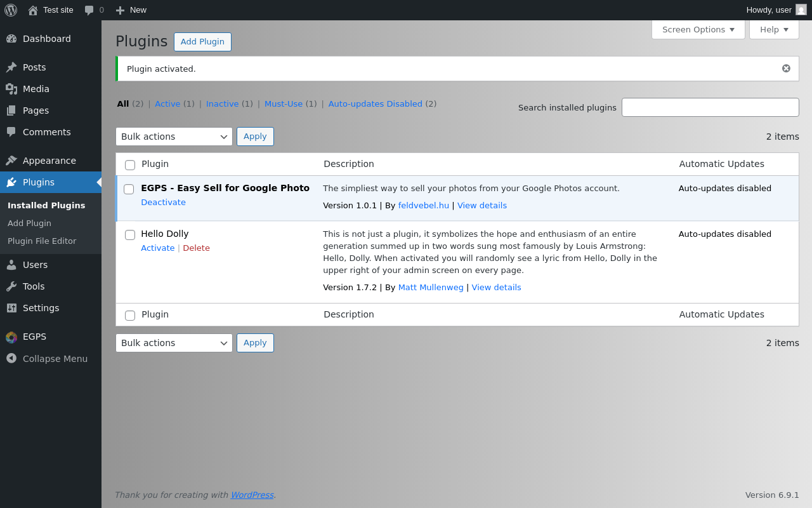Open the Test site home icon

point(33,10)
